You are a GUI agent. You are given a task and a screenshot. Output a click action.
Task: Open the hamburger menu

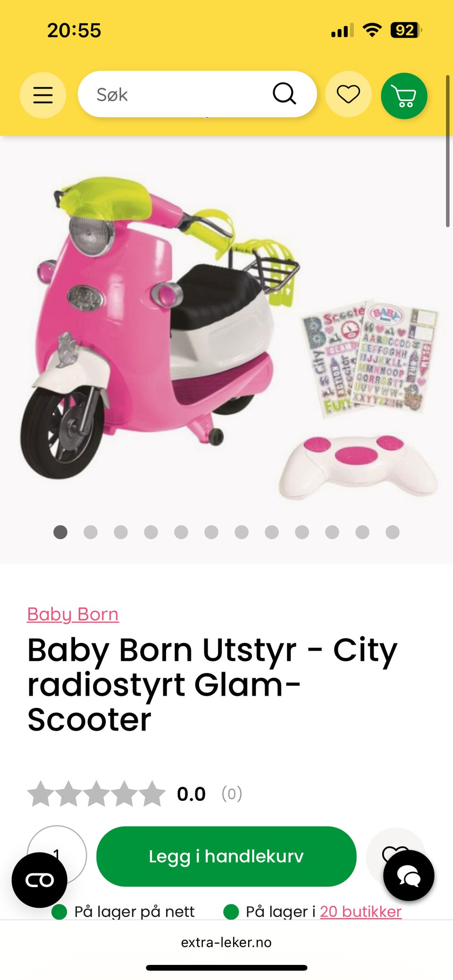tap(42, 95)
